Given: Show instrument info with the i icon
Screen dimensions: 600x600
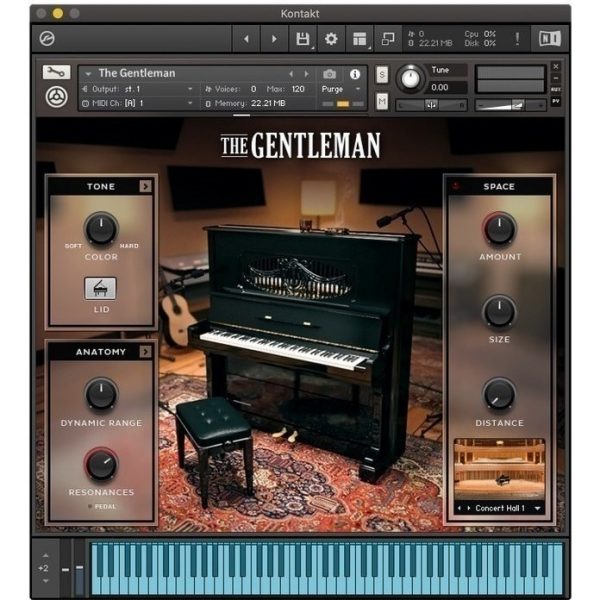Looking at the screenshot, I should [355, 74].
